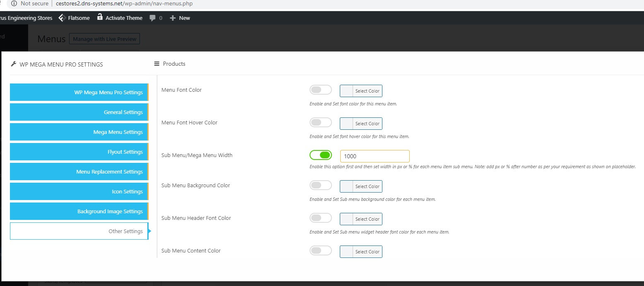Enable the Menu Font Color toggle
This screenshot has width=644, height=286.
click(x=321, y=90)
